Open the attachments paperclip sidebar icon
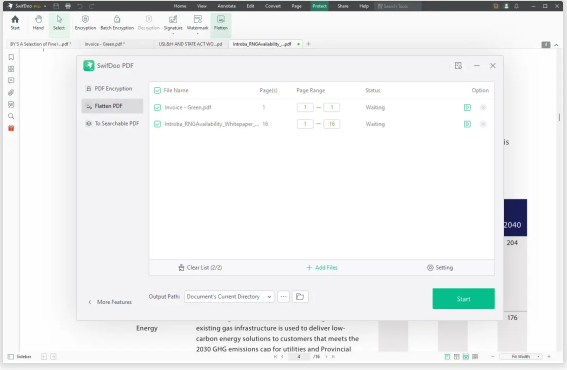Image resolution: width=567 pixels, height=370 pixels. pos(11,93)
